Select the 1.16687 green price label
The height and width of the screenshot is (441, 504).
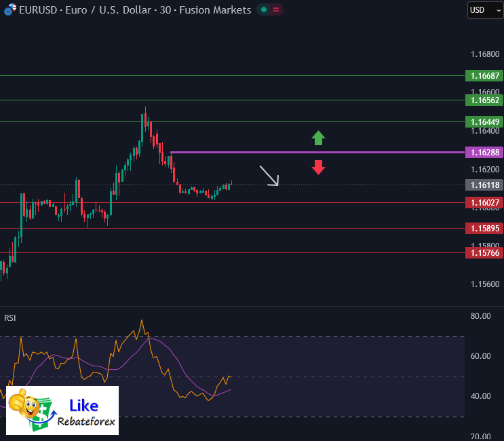(x=484, y=76)
